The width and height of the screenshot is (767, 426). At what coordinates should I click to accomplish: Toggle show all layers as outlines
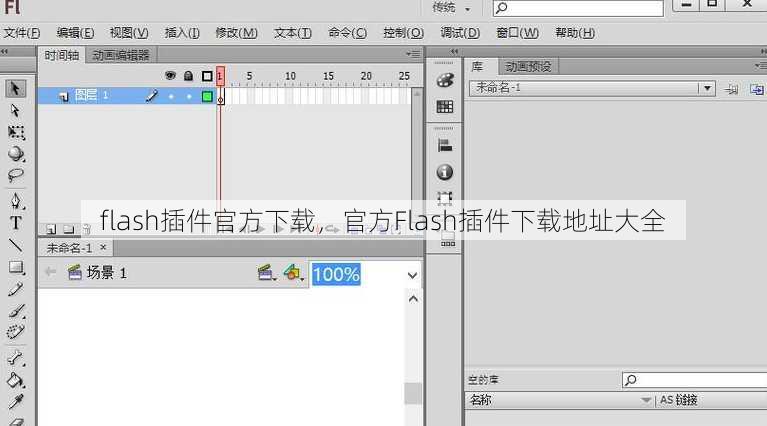point(207,76)
